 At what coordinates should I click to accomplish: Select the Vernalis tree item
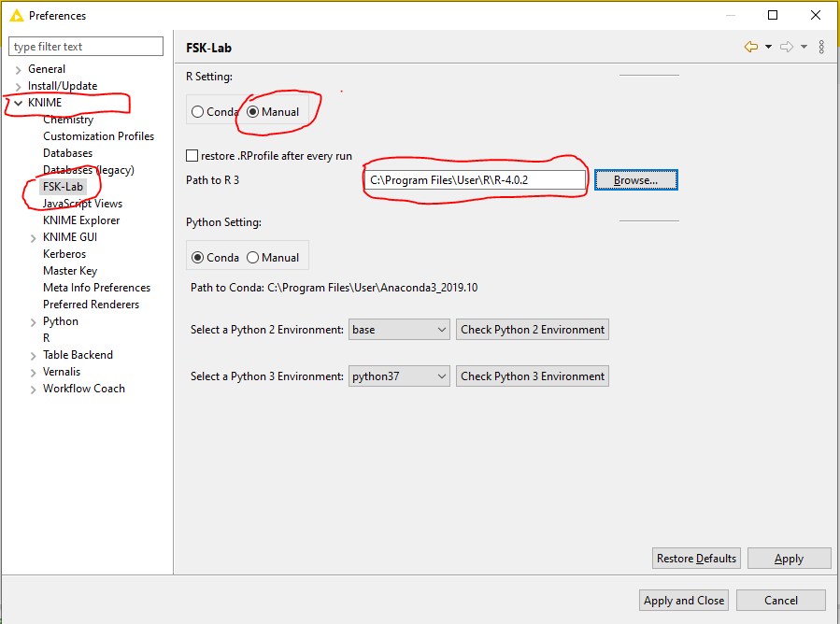62,372
